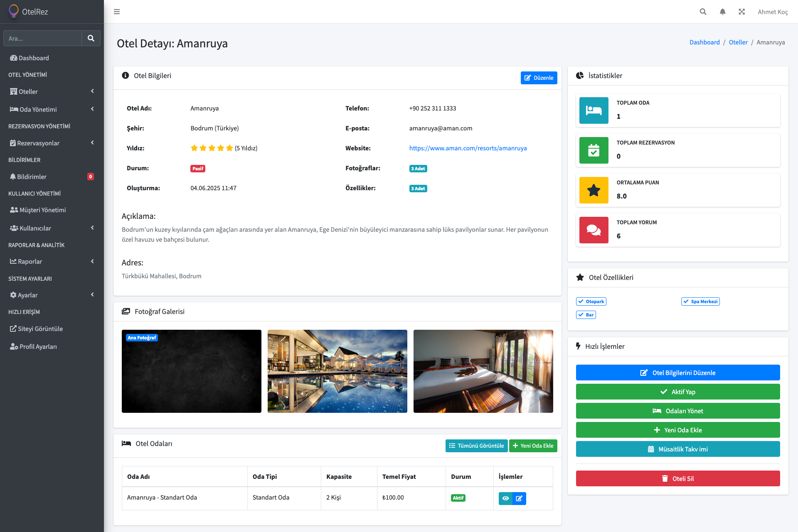The height and width of the screenshot is (532, 798).
Task: Click the red comments Toplam Yorum icon
Action: point(594,230)
